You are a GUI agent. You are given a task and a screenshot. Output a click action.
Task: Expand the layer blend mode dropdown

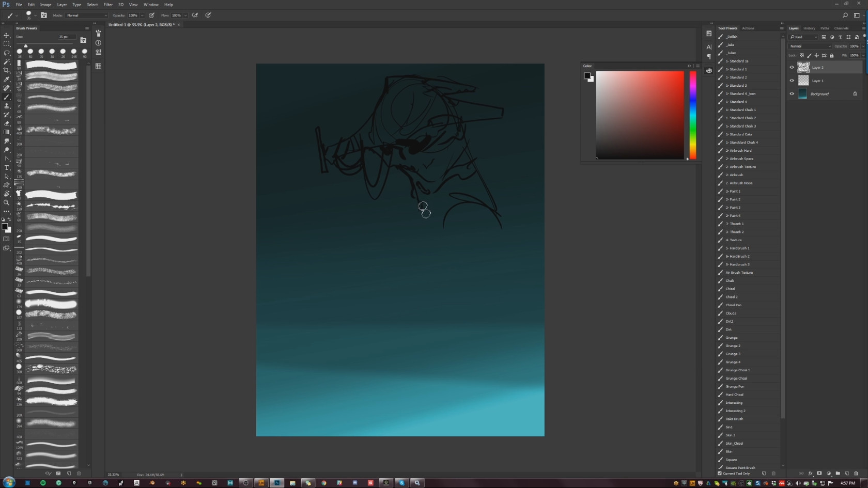pyautogui.click(x=810, y=46)
